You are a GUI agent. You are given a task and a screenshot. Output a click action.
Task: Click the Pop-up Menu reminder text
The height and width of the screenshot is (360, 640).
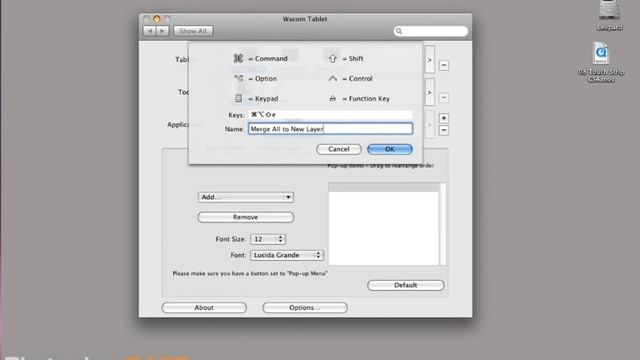[250, 273]
